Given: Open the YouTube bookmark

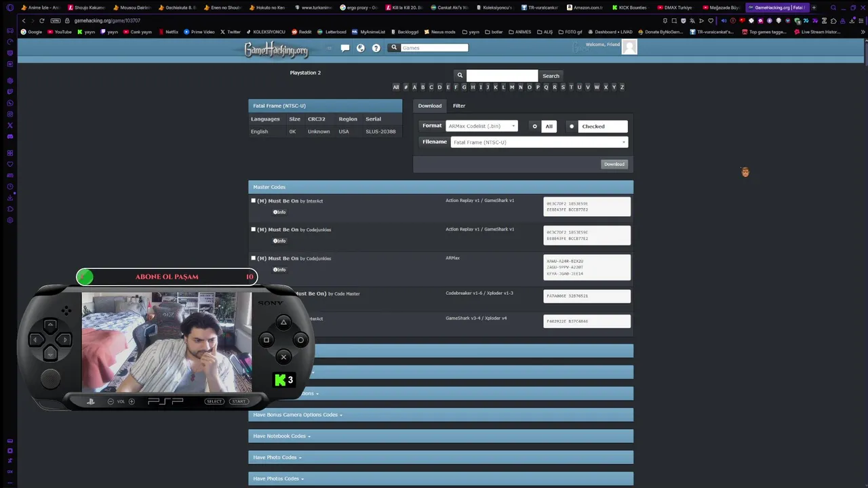Looking at the screenshot, I should 59,32.
